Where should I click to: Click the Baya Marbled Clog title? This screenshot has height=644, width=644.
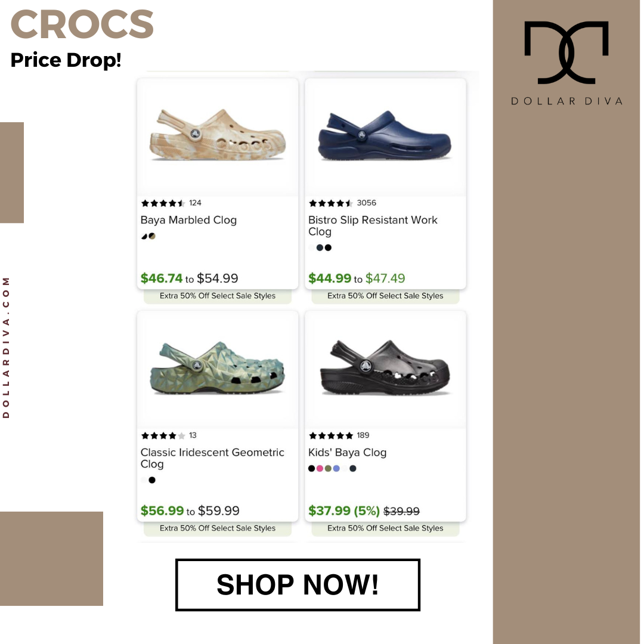coord(188,219)
